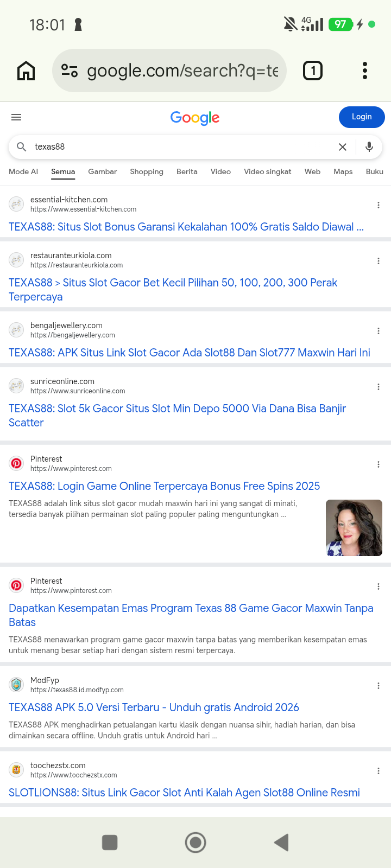
Task: Tap snippet 'TEXAS88 APK menghadirkan petualangan kartu'
Action: [x=182, y=730]
